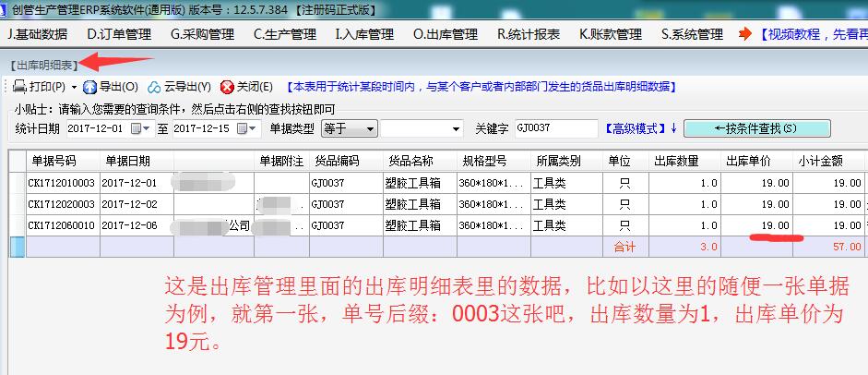Image resolution: width=868 pixels, height=375 pixels.
Task: Open the S.系统管理 menu
Action: click(x=692, y=34)
